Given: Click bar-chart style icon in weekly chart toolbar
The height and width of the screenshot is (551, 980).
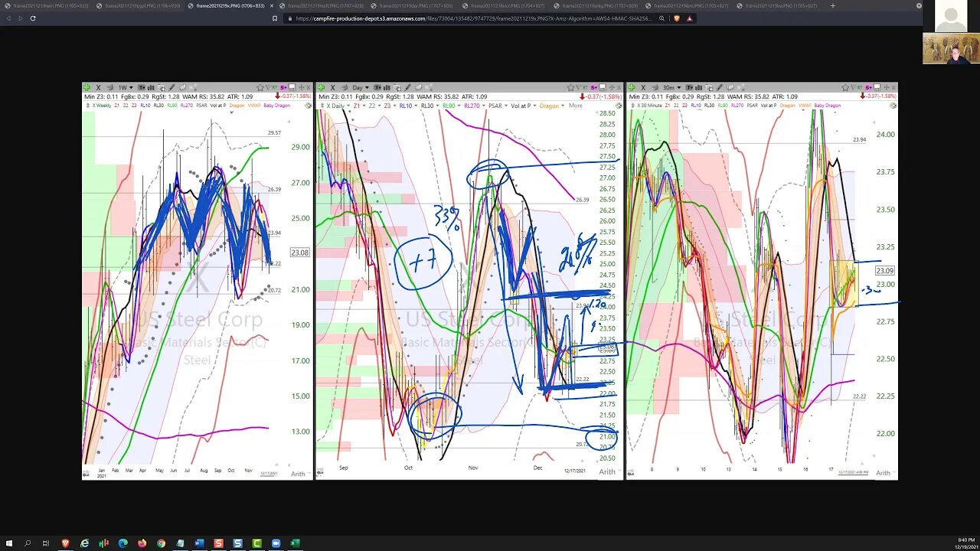Looking at the screenshot, I should tap(151, 87).
